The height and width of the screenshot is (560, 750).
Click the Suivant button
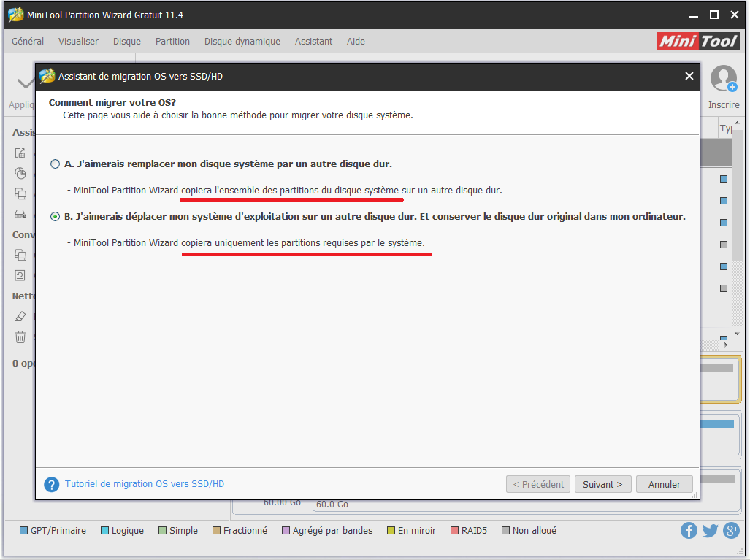point(602,485)
